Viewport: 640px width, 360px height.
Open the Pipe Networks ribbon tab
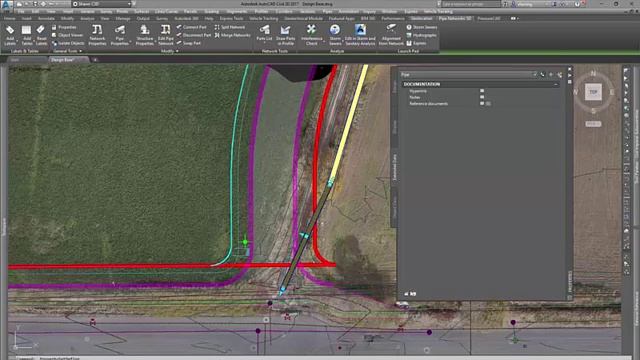click(454, 18)
